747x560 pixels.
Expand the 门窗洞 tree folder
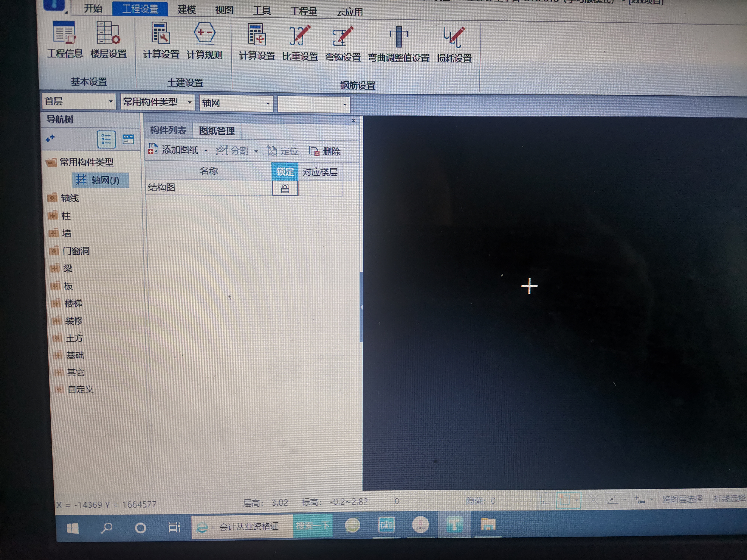[54, 251]
